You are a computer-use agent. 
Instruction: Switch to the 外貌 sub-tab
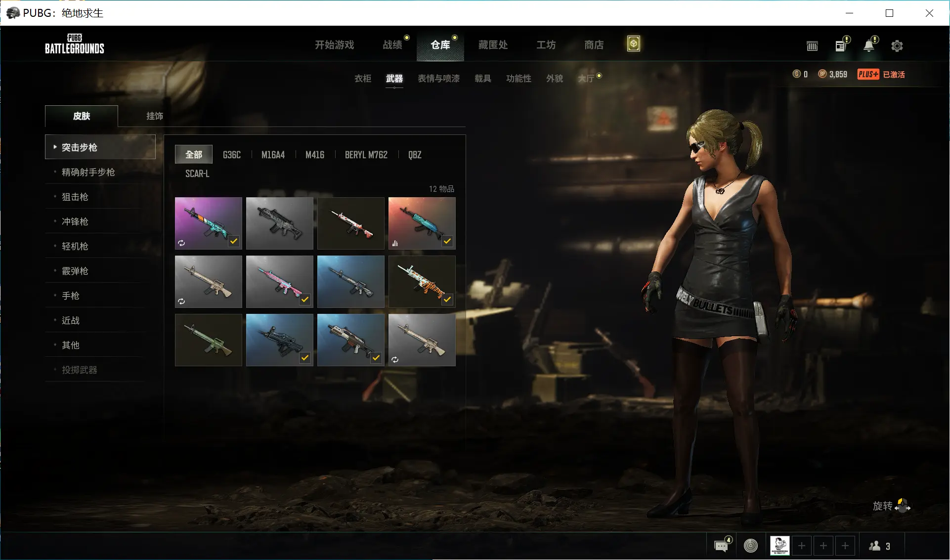[555, 78]
